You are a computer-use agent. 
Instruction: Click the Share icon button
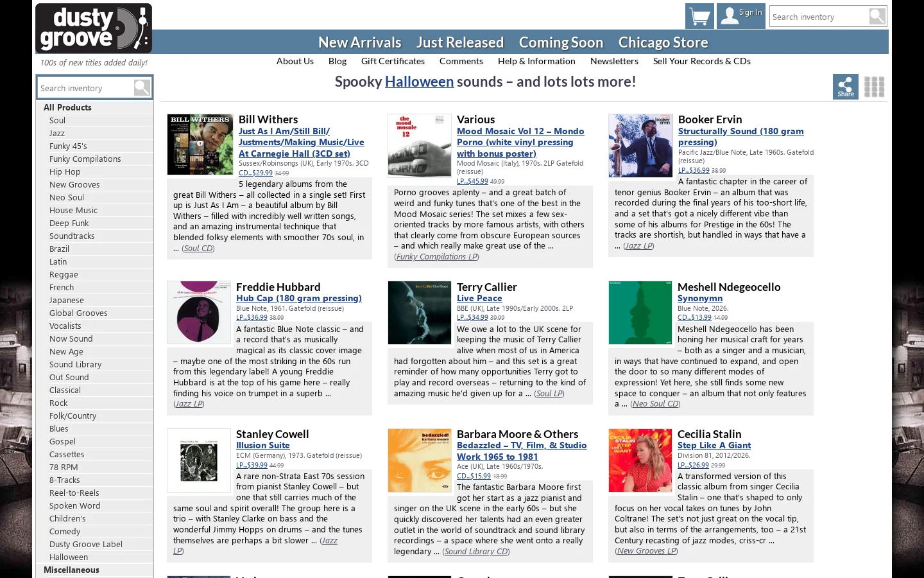(846, 87)
